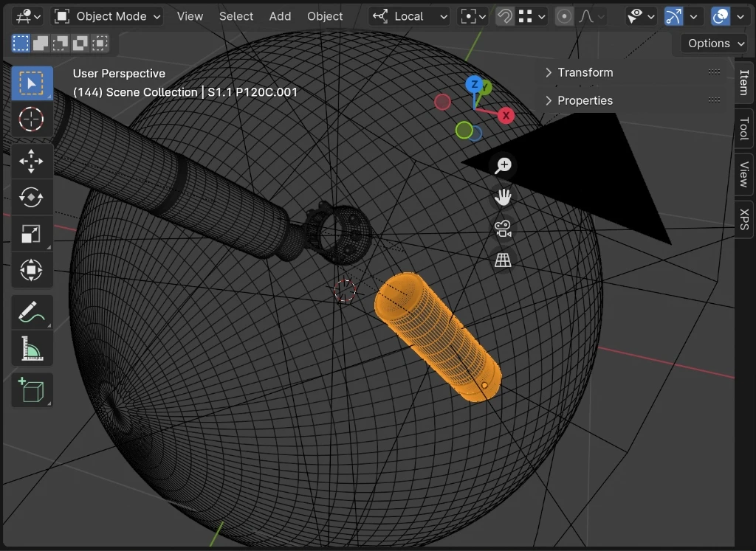756x551 pixels.
Task: Open the object visibility filter dropdown
Action: (641, 16)
